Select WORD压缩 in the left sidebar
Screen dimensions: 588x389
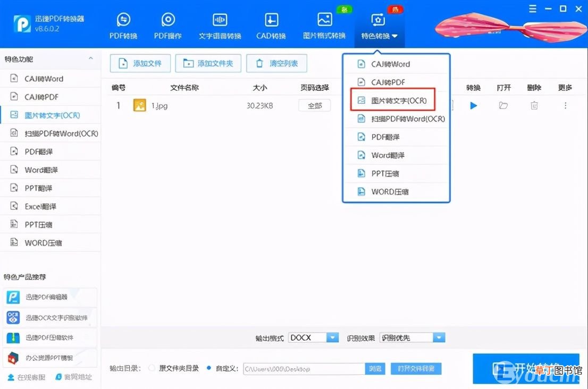pos(51,243)
